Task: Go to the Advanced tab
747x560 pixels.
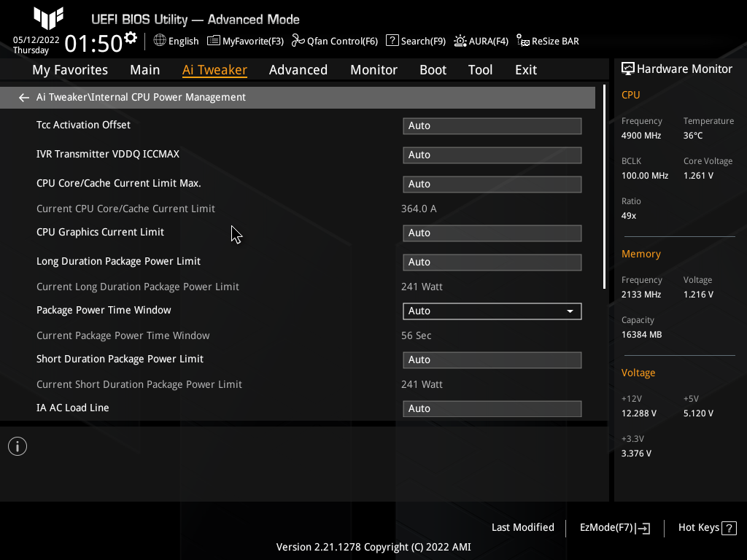Action: pos(298,70)
